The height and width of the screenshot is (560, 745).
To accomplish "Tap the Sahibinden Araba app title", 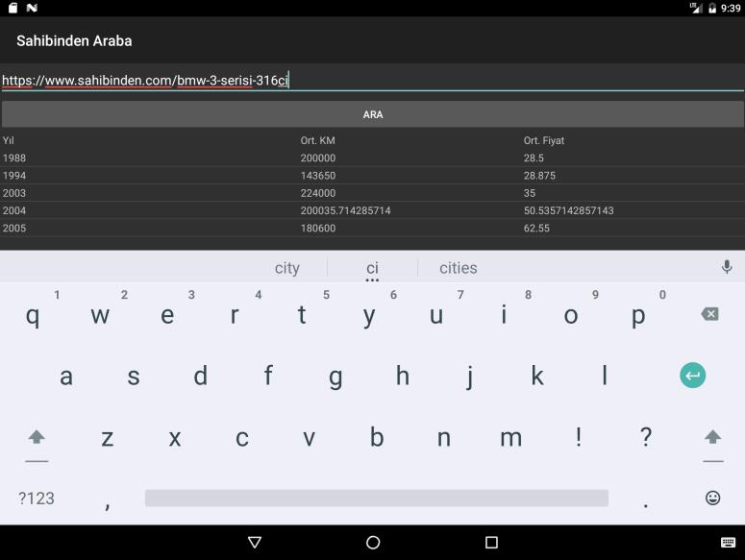I will 74,40.
